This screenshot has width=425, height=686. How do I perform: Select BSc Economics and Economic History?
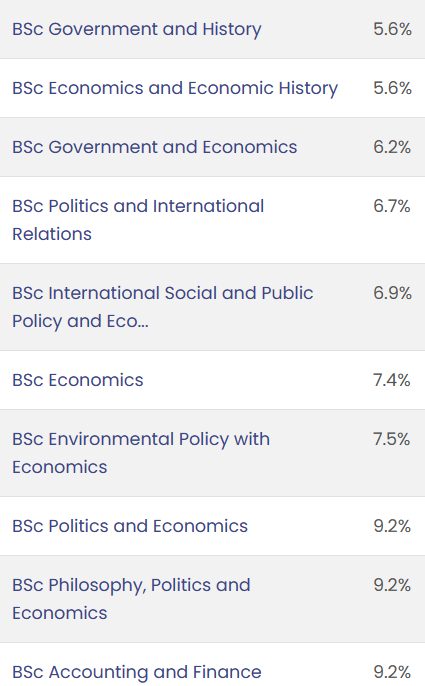[175, 88]
